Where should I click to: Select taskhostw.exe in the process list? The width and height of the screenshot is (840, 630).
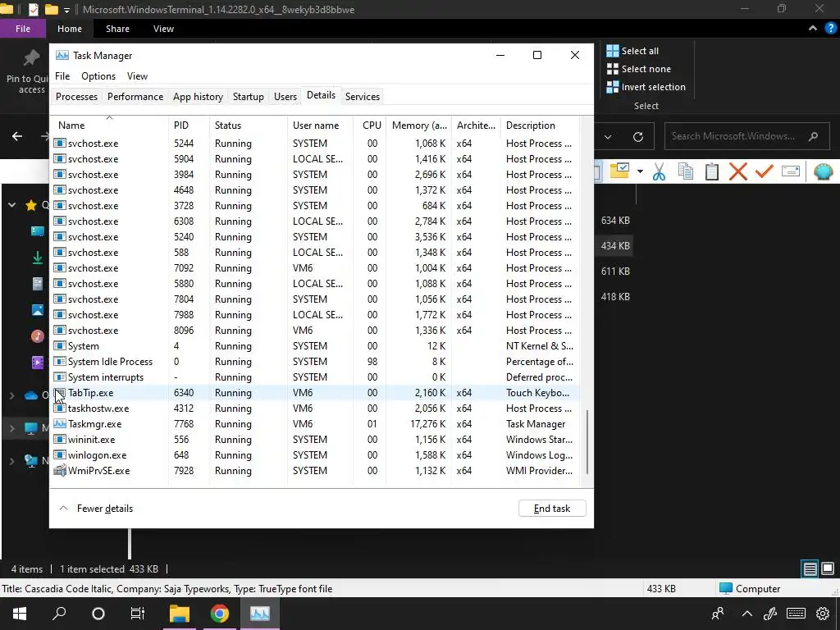pyautogui.click(x=315, y=409)
